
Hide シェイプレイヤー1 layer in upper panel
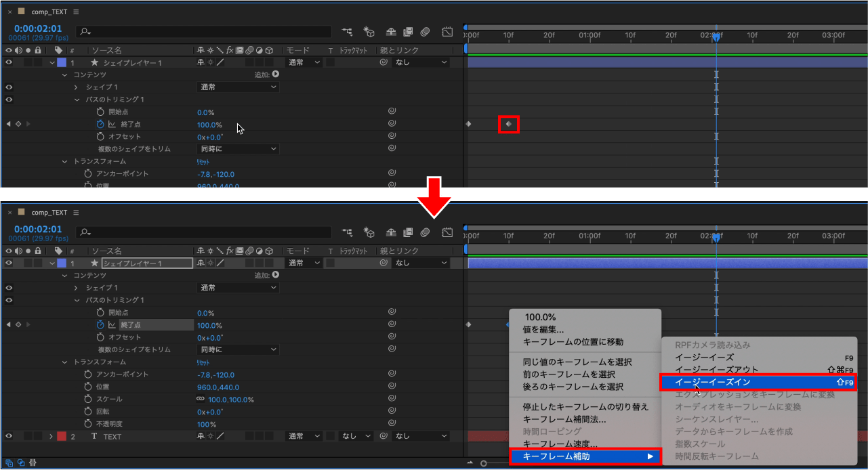click(9, 62)
